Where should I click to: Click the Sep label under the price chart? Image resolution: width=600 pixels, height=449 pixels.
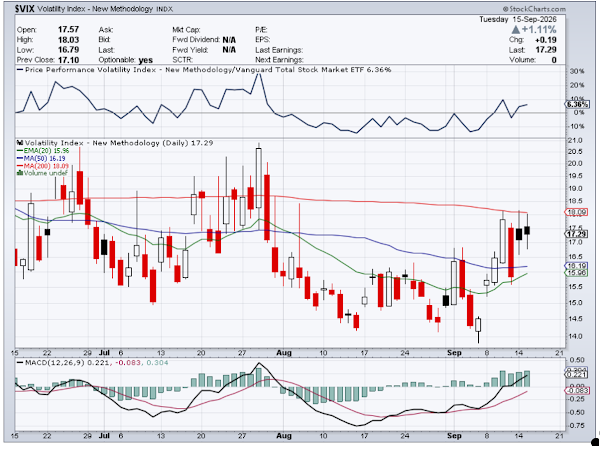pos(454,353)
